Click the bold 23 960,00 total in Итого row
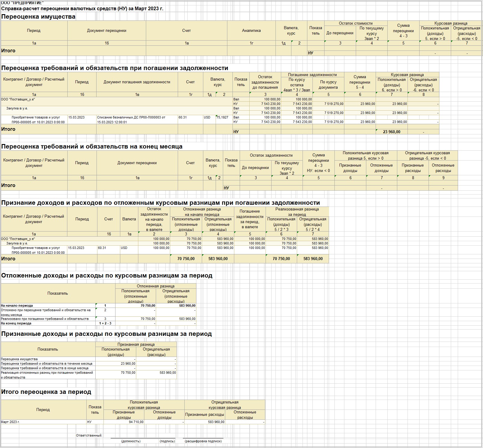483x448 pixels. (x=391, y=132)
